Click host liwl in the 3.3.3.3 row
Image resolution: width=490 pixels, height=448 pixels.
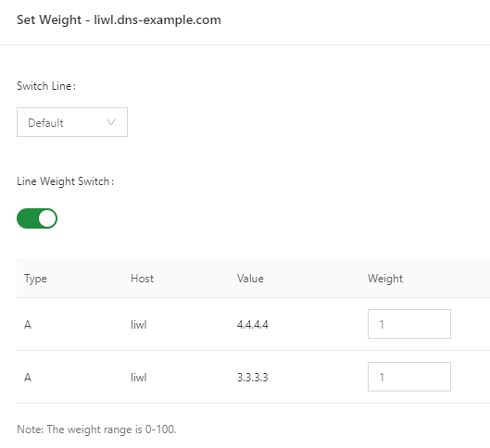pyautogui.click(x=138, y=378)
